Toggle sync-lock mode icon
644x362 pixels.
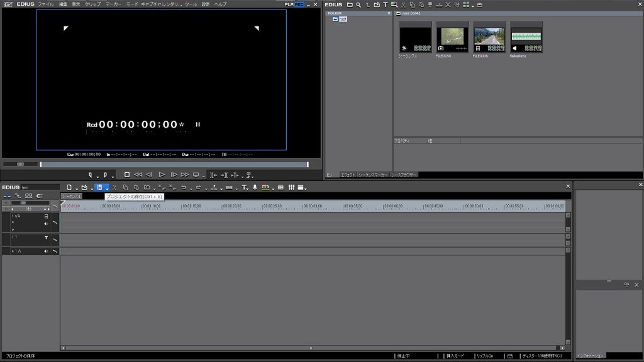[18, 196]
